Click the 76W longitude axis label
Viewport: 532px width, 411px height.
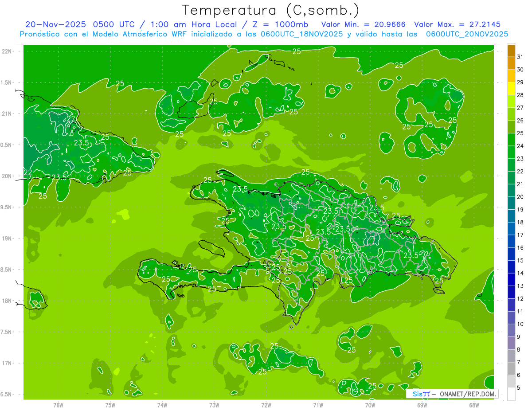tap(58, 405)
